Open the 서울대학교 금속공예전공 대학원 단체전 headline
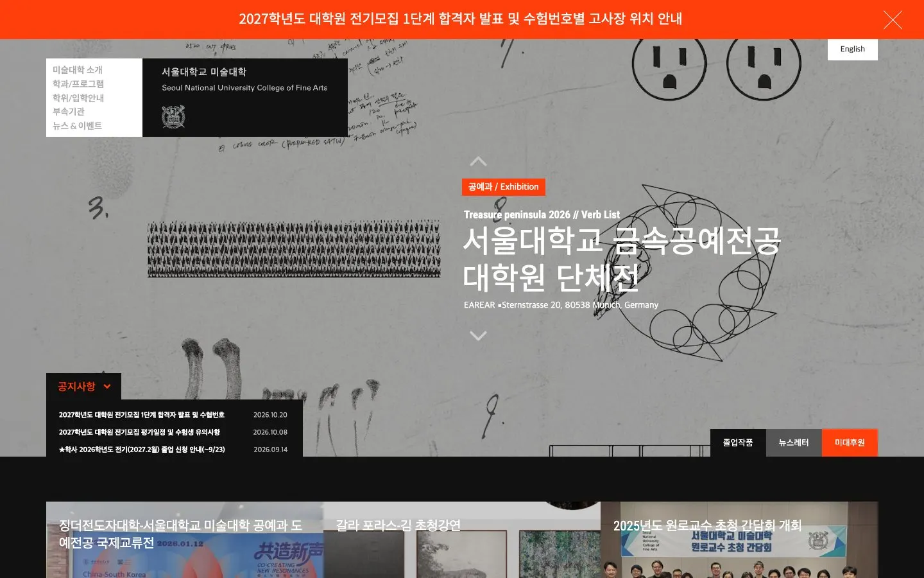Image resolution: width=924 pixels, height=578 pixels. coord(621,259)
